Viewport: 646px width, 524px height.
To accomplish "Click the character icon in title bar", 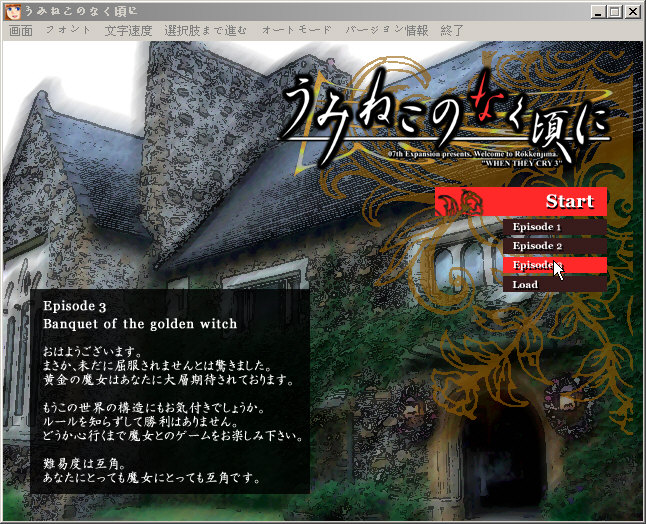I will coord(12,12).
